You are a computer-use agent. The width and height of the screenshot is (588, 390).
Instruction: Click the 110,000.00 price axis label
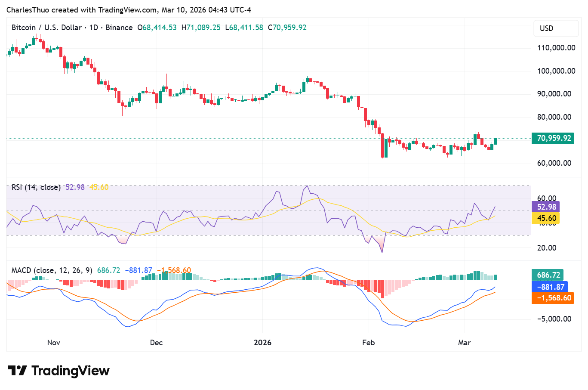pyautogui.click(x=555, y=48)
